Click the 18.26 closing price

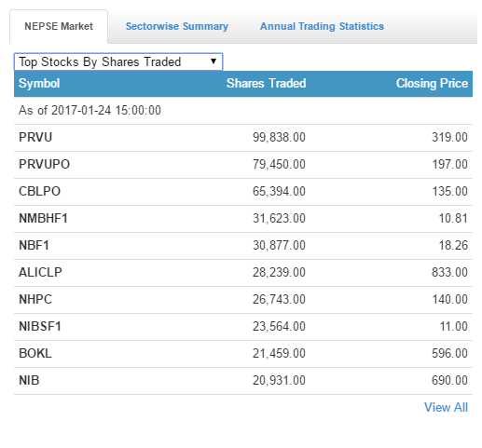click(453, 245)
